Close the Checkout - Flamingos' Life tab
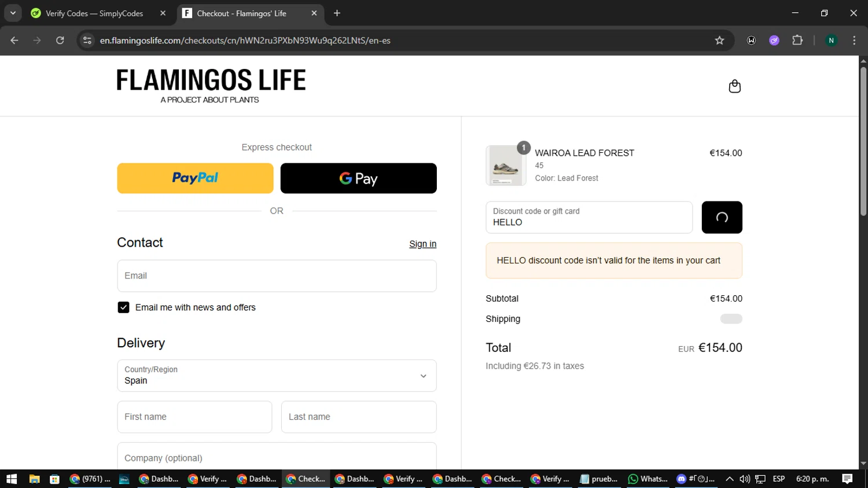Viewport: 868px width, 488px height. (x=314, y=13)
